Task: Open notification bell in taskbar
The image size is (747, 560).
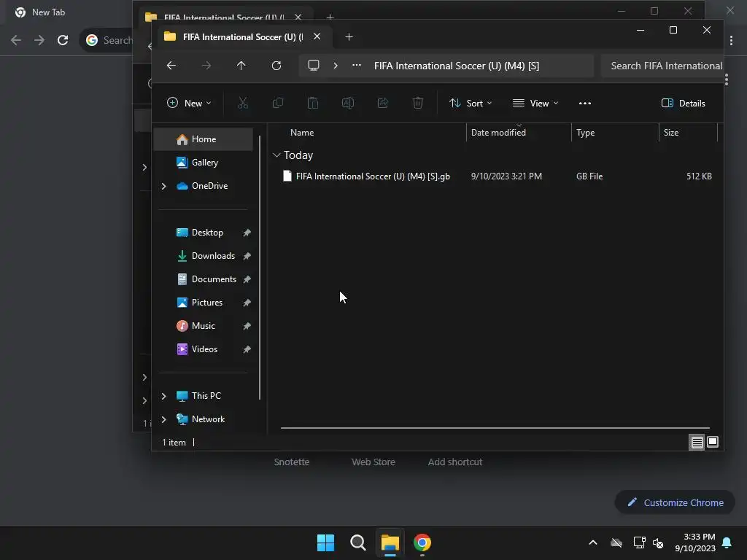Action: point(727,542)
